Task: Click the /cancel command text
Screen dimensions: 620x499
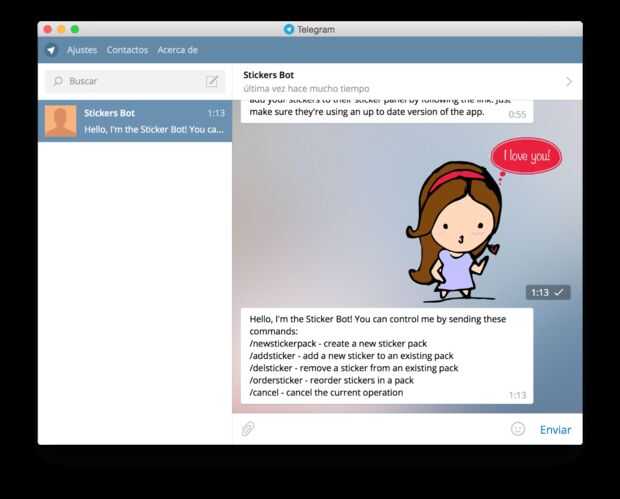Action: pos(264,393)
